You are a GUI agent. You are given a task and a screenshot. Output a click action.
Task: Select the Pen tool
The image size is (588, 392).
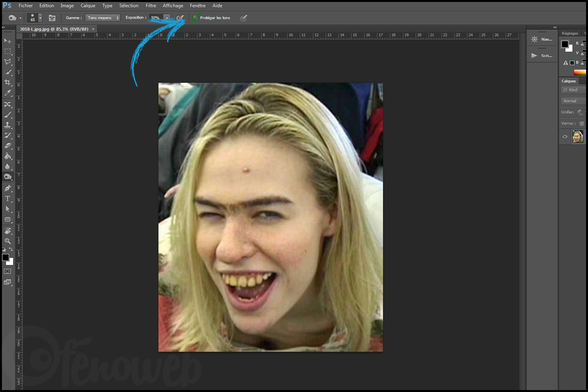point(7,188)
